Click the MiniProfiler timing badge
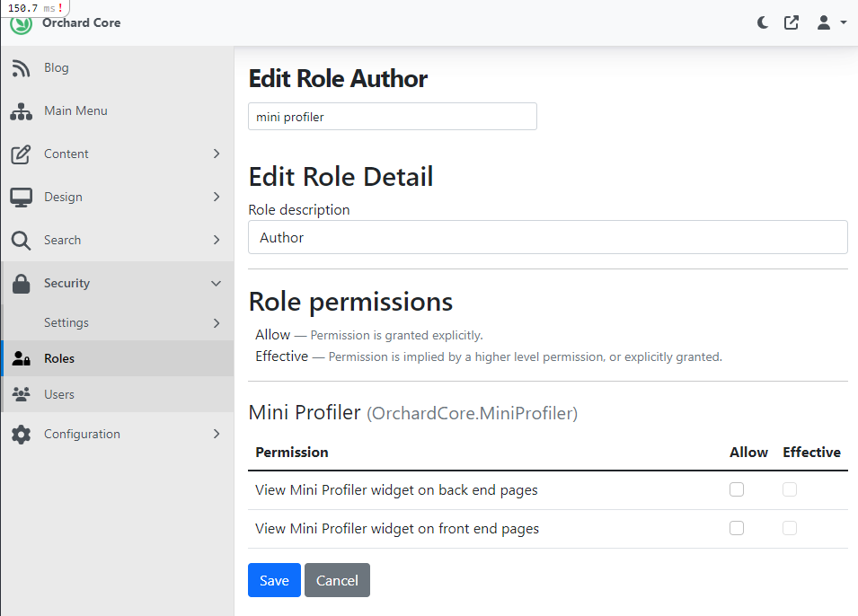The width and height of the screenshot is (858, 616). (35, 8)
